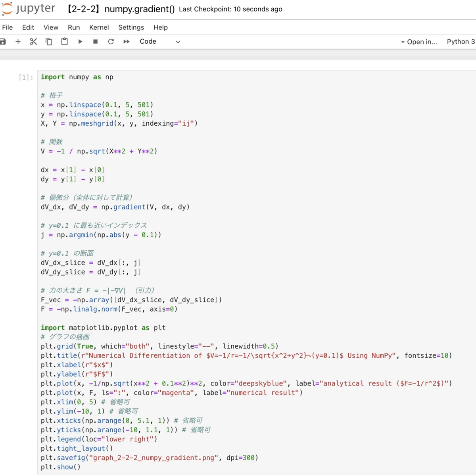476x476 pixels.
Task: Open the Run menu
Action: click(x=74, y=27)
